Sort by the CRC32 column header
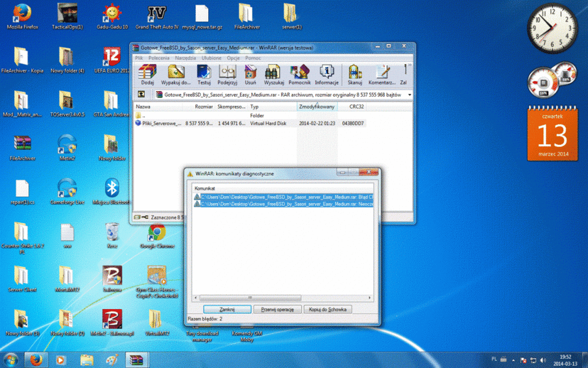The image size is (588, 368). point(352,107)
